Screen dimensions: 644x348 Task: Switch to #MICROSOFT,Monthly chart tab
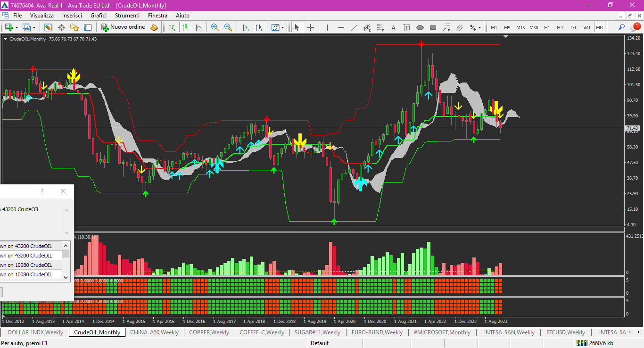click(442, 332)
